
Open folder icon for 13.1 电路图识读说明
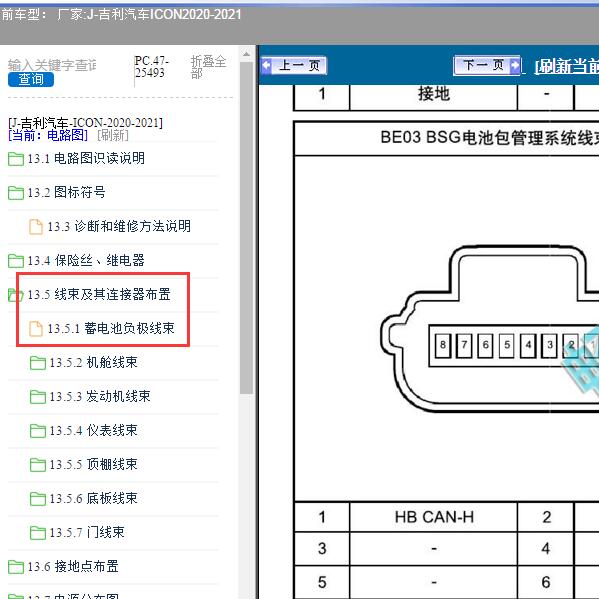(16, 159)
